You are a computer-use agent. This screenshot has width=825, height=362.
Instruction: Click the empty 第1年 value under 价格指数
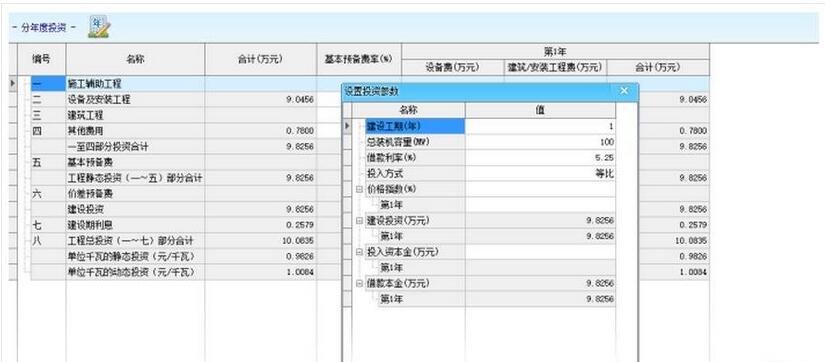pos(540,205)
